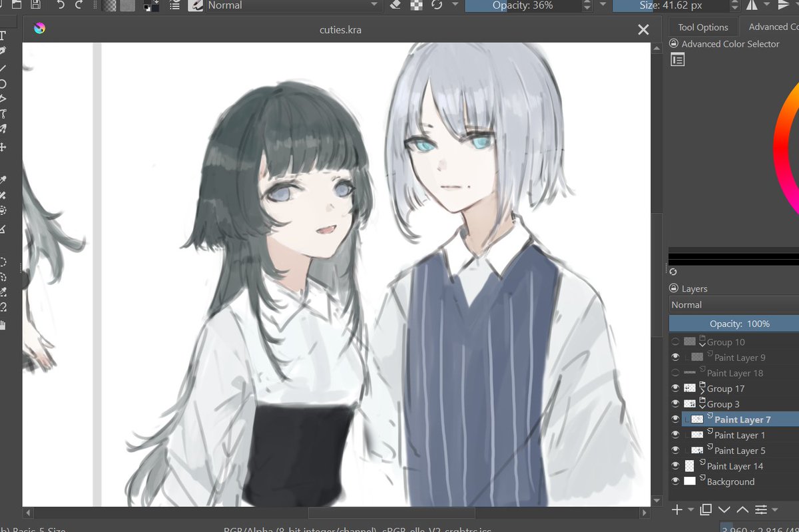
Task: Open the fill pattern picker
Action: pyautogui.click(x=128, y=5)
